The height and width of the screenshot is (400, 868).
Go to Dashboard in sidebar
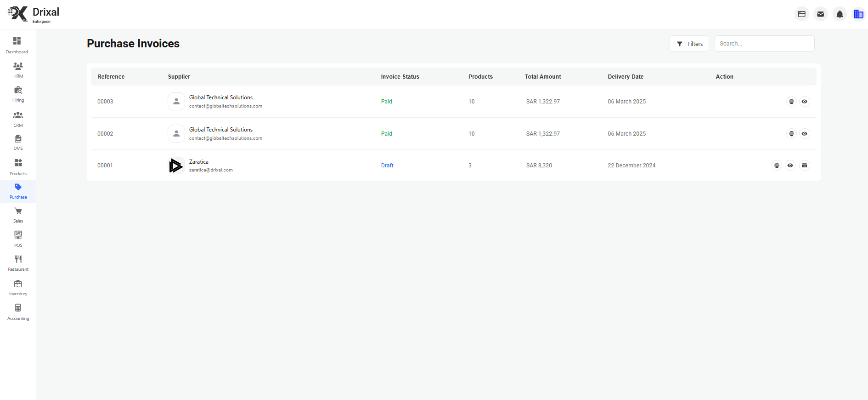click(17, 46)
